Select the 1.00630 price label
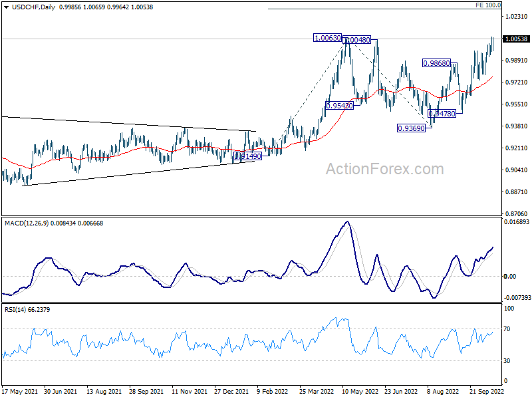The image size is (532, 399). click(327, 38)
